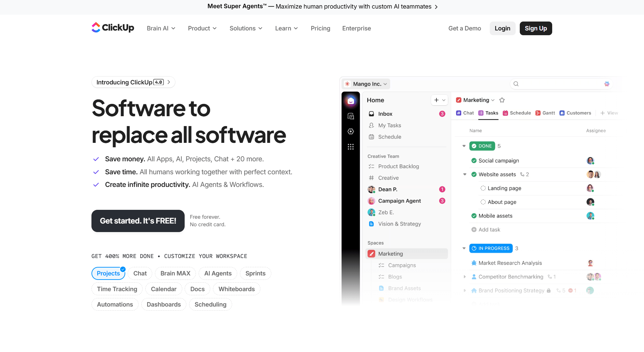Open the Customers tab

coord(575,113)
